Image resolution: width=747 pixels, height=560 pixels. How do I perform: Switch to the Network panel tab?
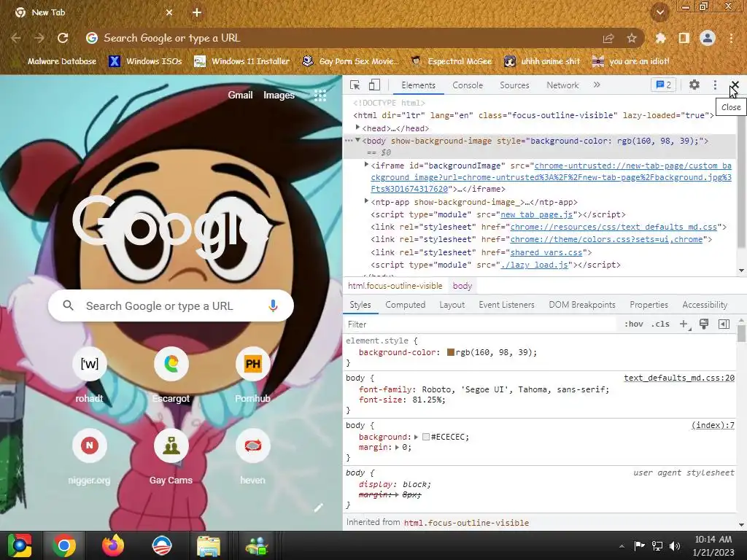(x=562, y=85)
